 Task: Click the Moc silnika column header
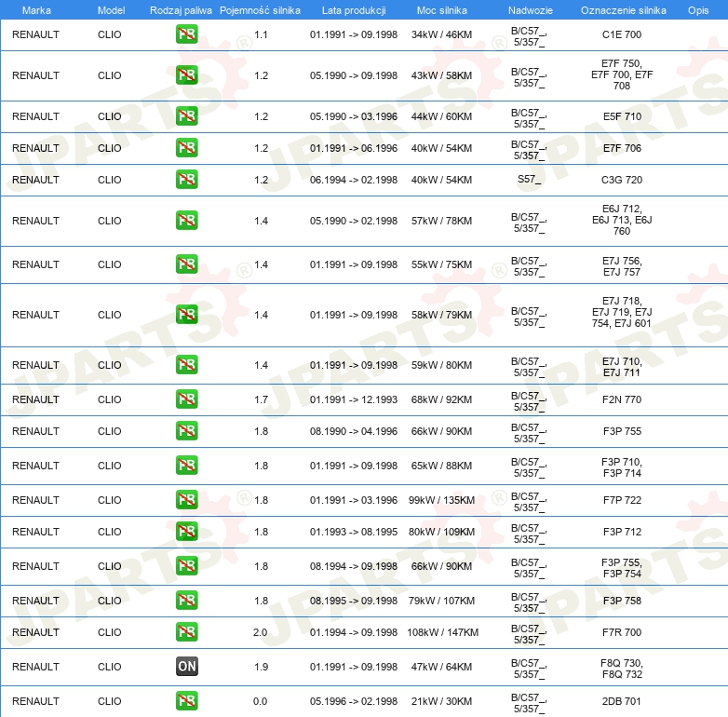[x=442, y=10]
